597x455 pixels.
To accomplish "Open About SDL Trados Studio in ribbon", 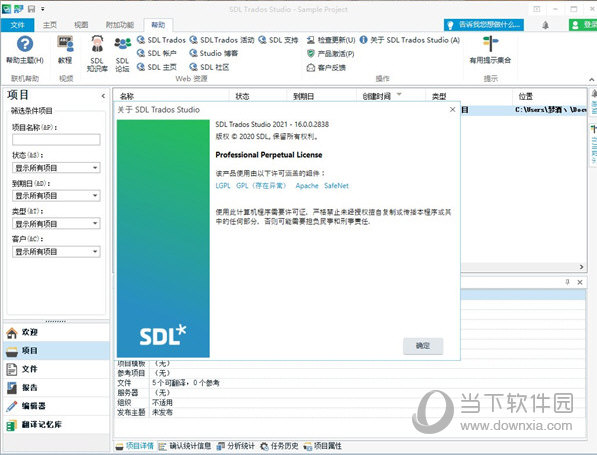I will click(410, 40).
